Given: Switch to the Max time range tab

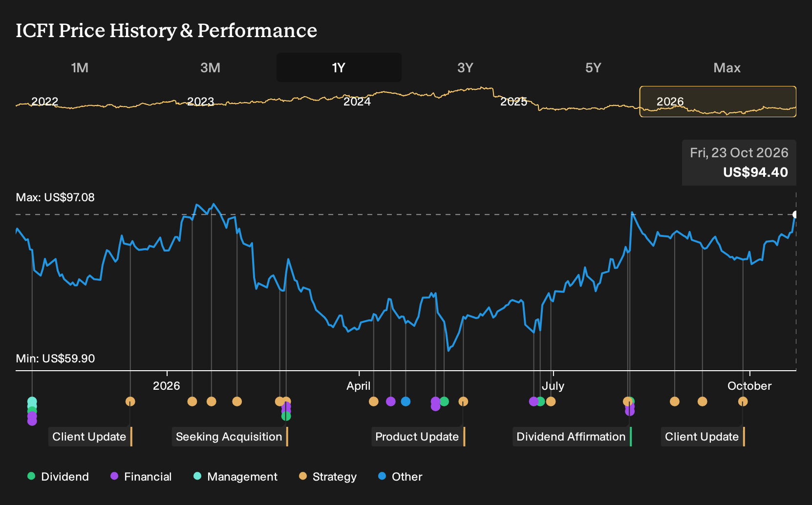Looking at the screenshot, I should click(727, 67).
